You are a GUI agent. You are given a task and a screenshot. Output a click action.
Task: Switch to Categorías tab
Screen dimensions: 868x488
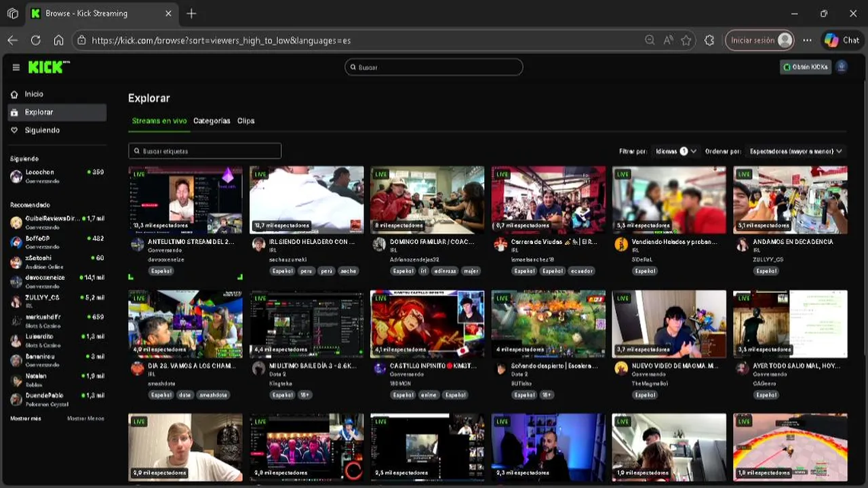coord(212,121)
